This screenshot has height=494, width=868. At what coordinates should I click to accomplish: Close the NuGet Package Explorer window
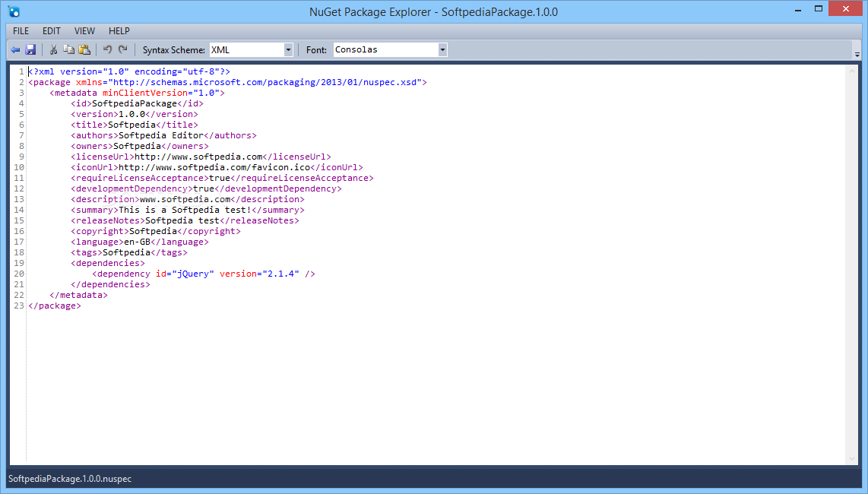(x=845, y=9)
